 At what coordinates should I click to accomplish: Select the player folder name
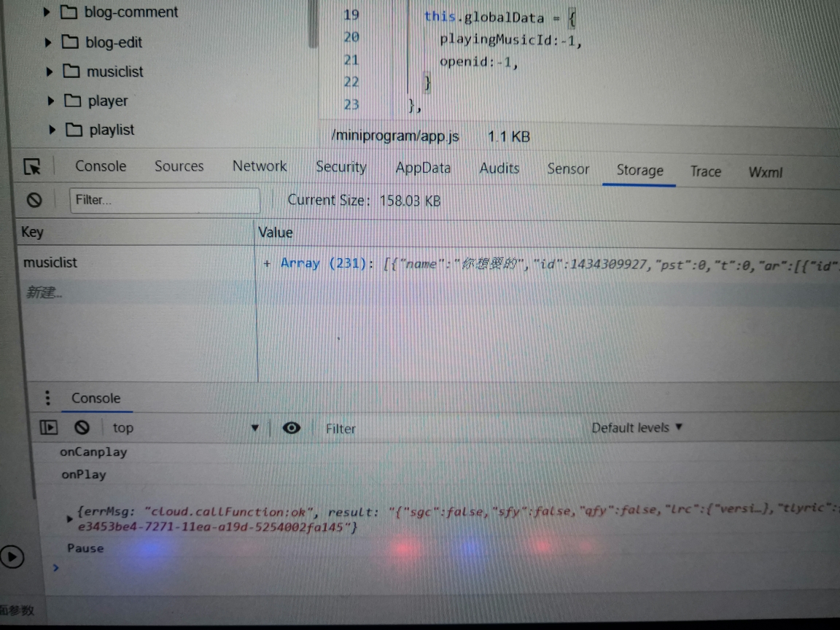(x=108, y=101)
